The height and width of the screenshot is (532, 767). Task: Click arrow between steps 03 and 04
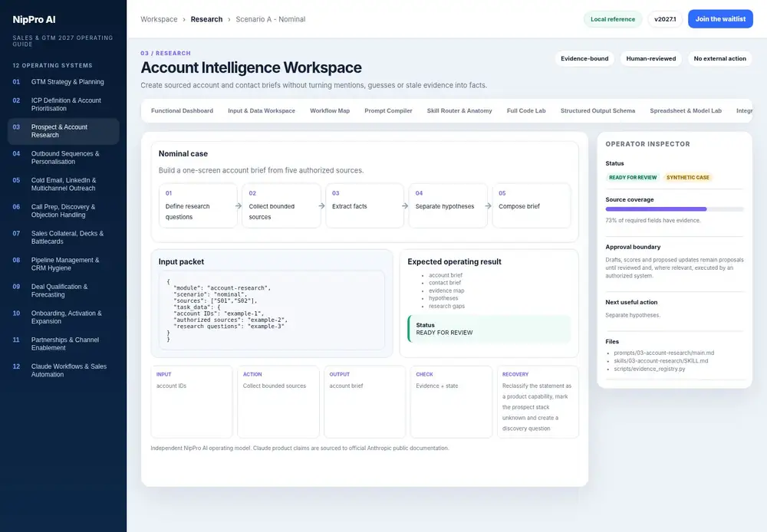click(405, 206)
